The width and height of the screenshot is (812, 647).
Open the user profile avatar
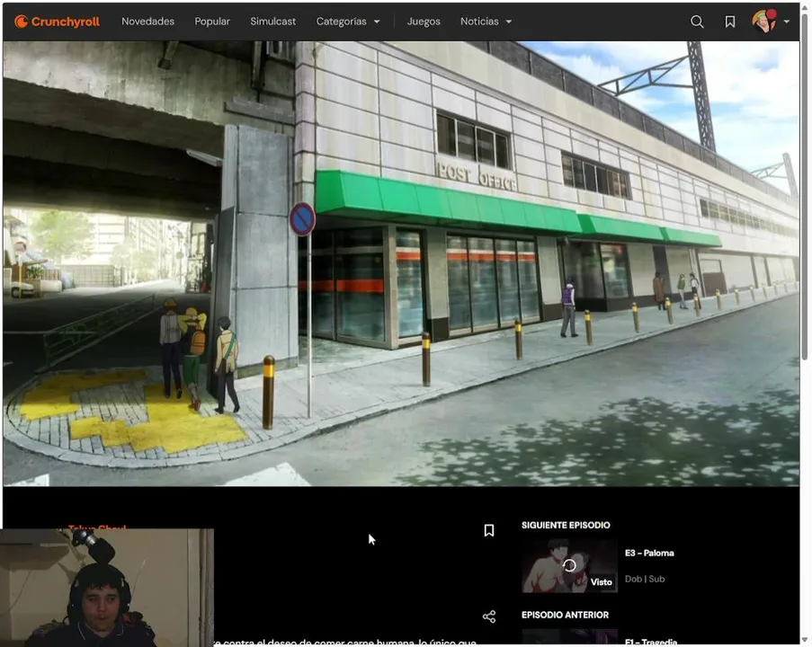point(764,22)
